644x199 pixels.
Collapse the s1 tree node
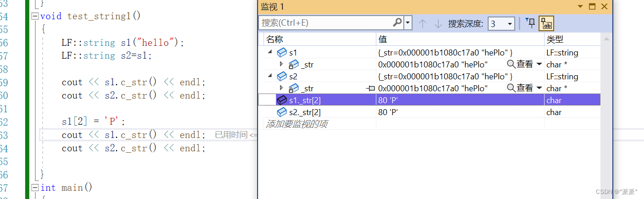point(270,53)
